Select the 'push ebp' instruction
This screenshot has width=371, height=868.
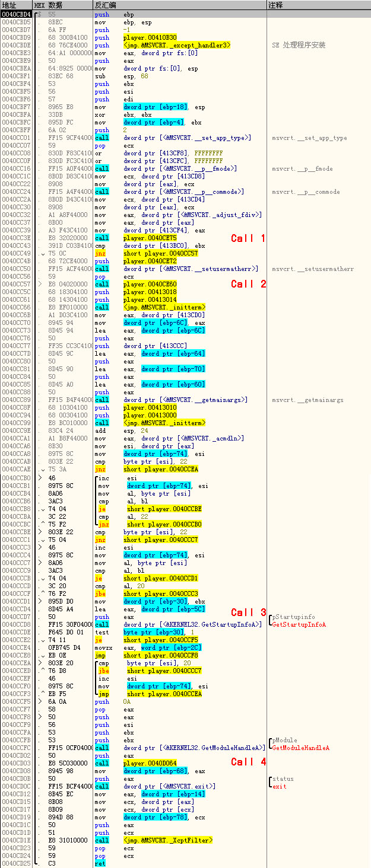[x=115, y=14]
